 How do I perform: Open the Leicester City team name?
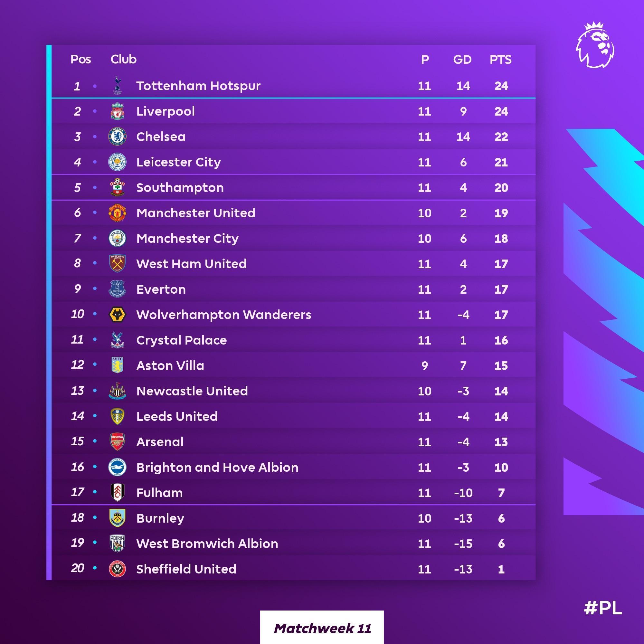(x=178, y=162)
